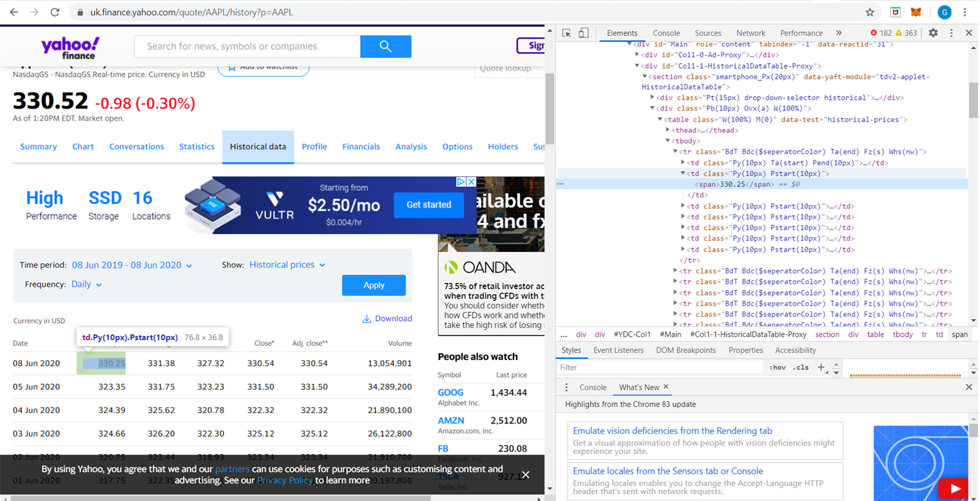Viewport: 980px width, 501px height.
Task: Click the error counter icon showing 182 errors
Action: point(873,32)
